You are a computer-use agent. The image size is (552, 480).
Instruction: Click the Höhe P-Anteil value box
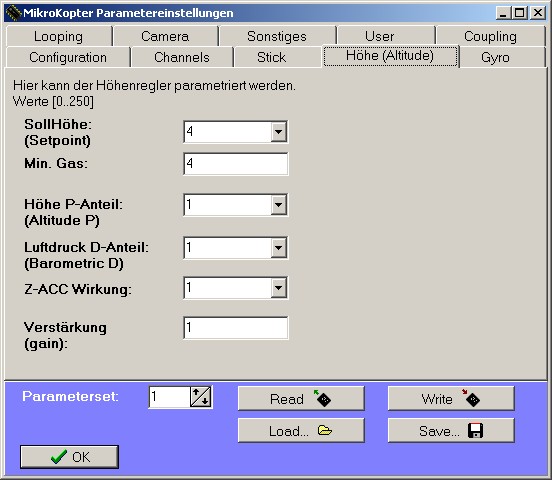click(x=227, y=205)
